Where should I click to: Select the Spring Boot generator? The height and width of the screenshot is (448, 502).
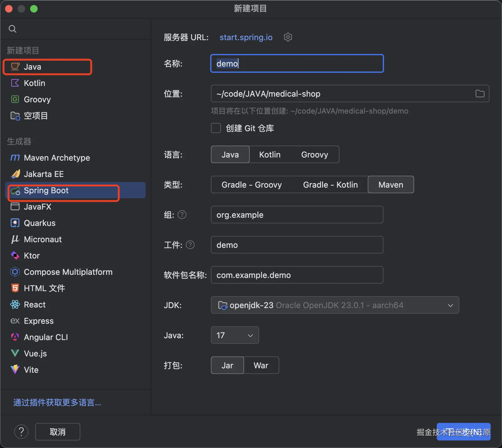point(75,190)
